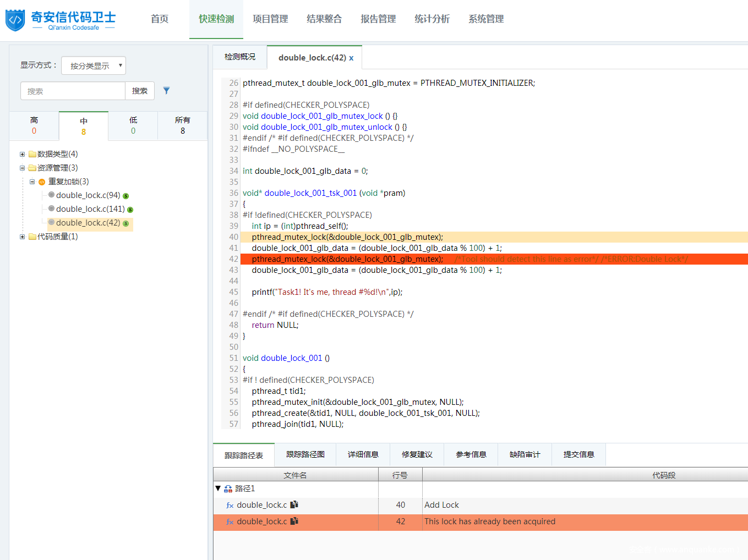748x560 pixels.
Task: Select the 高 severity filter tab
Action: click(x=34, y=125)
